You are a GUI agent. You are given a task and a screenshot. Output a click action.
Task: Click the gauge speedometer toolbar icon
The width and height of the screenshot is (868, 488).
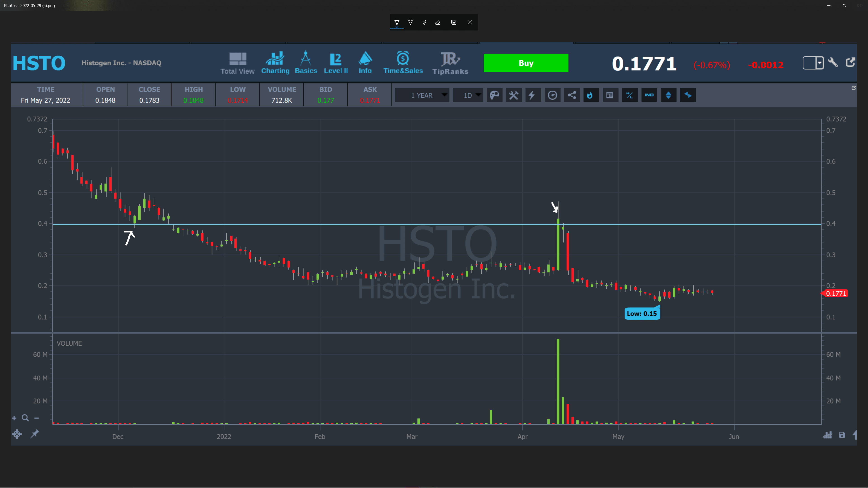(552, 95)
